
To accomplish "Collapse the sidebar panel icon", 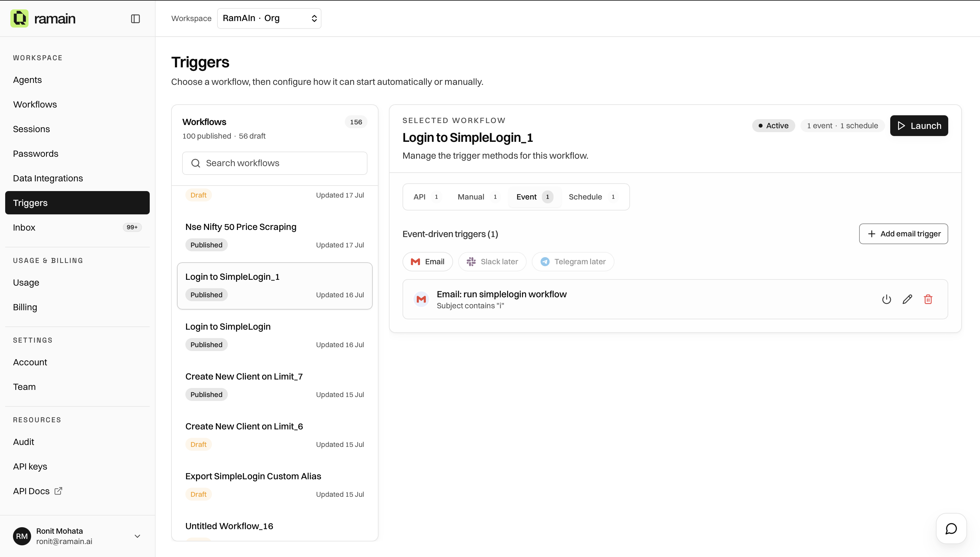I will pyautogui.click(x=135, y=19).
